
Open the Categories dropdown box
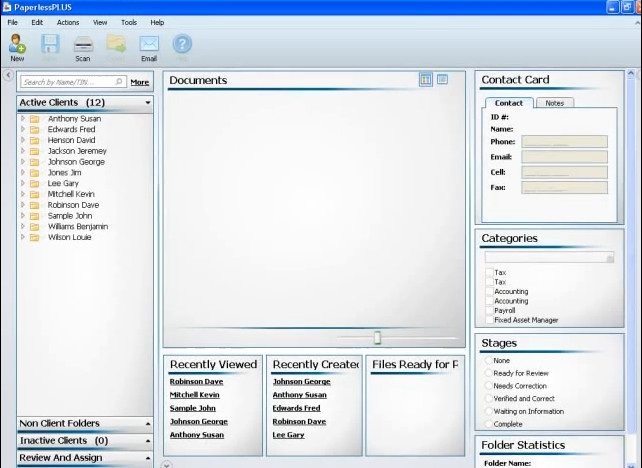(549, 257)
